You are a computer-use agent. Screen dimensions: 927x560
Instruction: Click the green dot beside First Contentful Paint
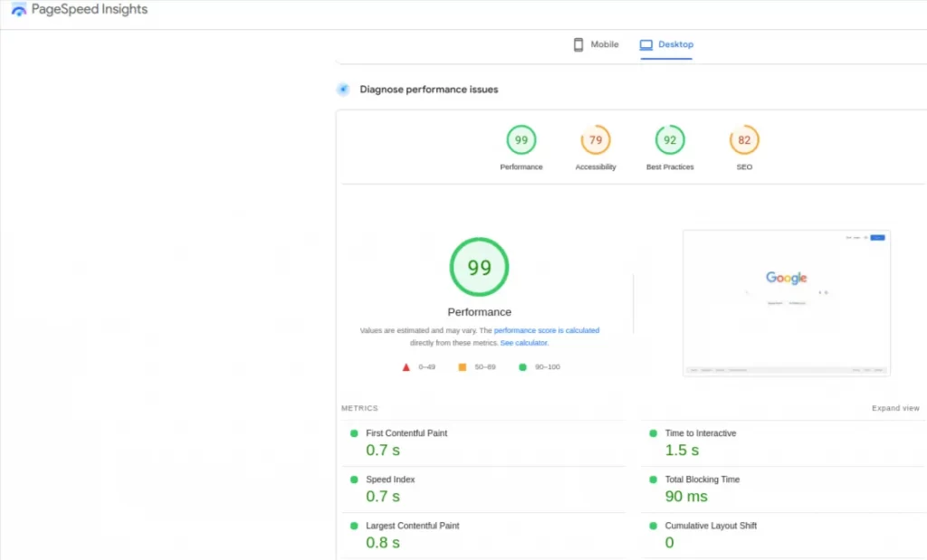354,433
